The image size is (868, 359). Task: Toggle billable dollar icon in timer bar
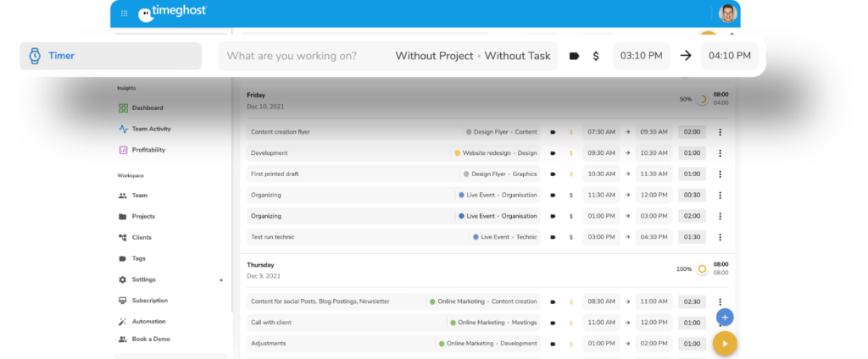[596, 56]
